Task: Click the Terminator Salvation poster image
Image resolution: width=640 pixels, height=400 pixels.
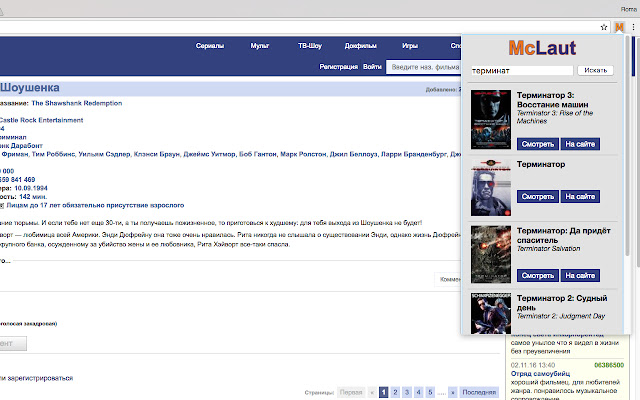Action: (491, 254)
